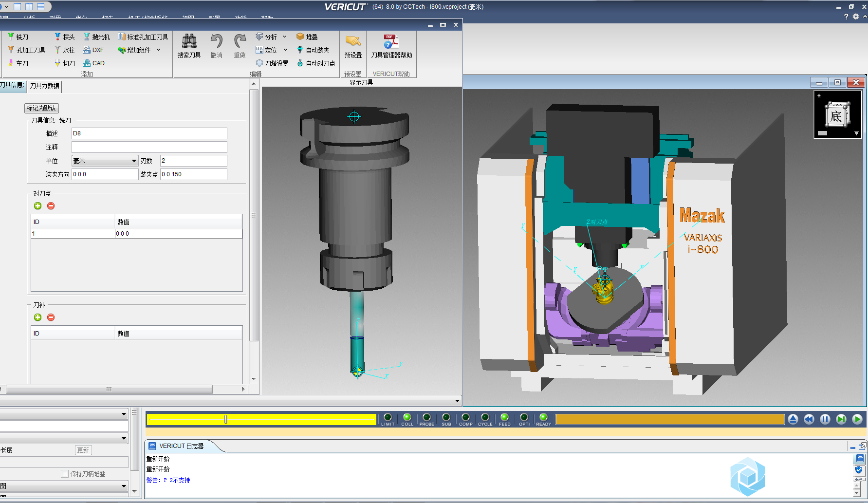The image size is (868, 503).
Task: Remove the driven point entry (对刀点)
Action: click(x=51, y=206)
